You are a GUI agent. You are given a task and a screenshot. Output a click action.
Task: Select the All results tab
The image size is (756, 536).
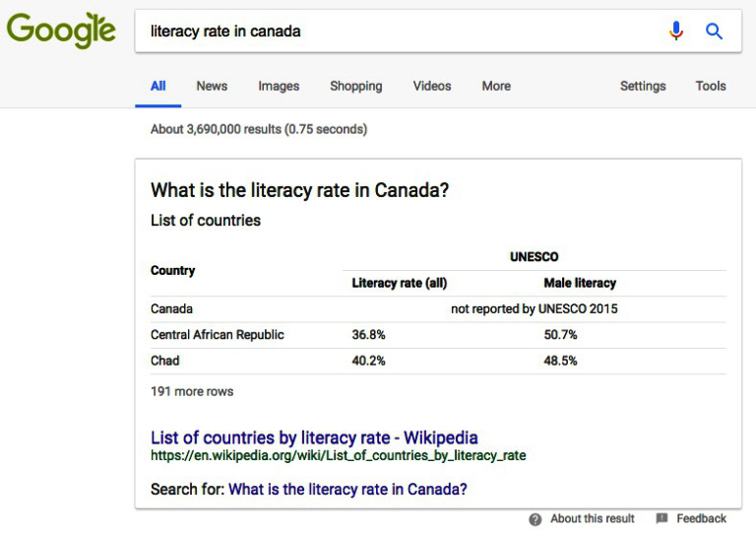click(x=157, y=86)
